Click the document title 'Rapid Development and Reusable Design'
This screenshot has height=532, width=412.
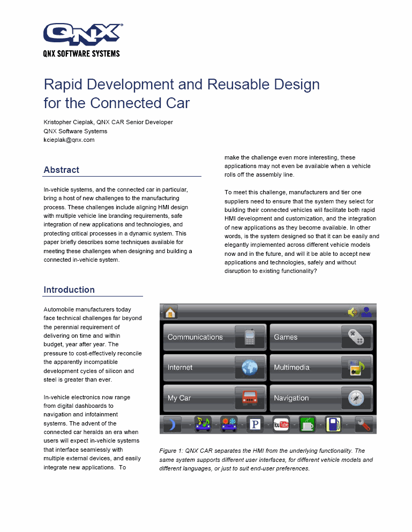pos(182,84)
